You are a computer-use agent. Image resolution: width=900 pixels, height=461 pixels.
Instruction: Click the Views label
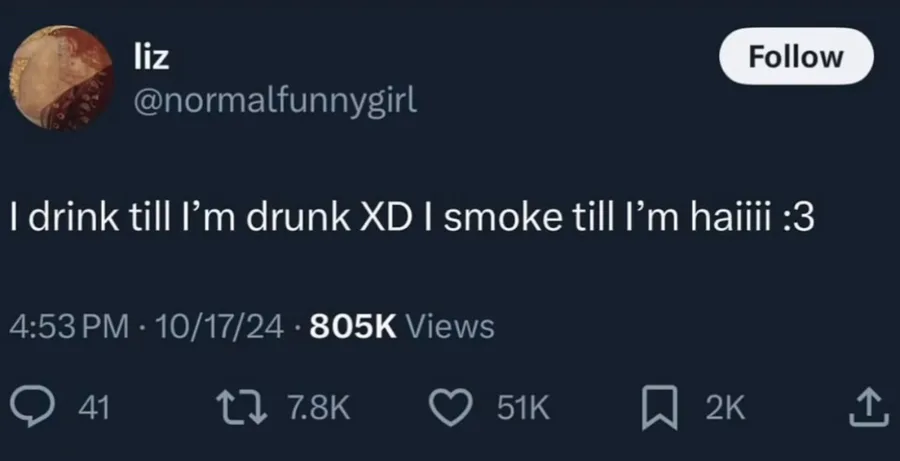450,327
